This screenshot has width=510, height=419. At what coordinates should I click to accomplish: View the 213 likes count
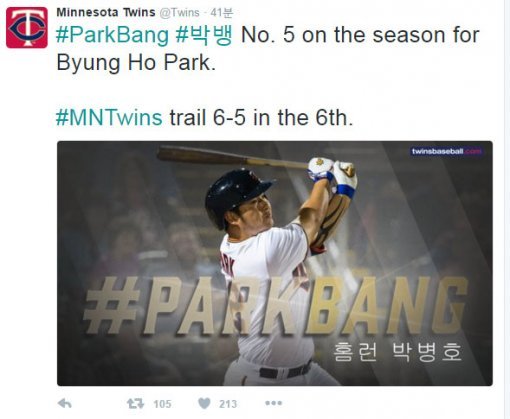[x=228, y=404]
